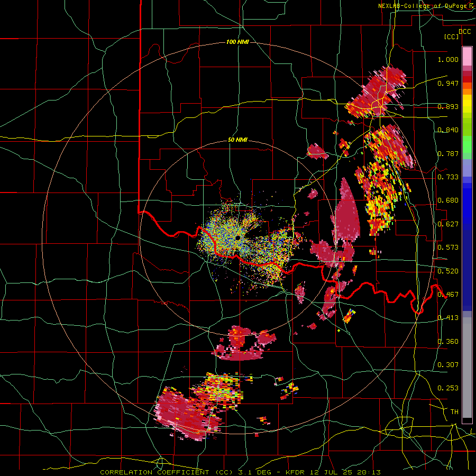Click the TH threshold legend label
Image resolution: width=476 pixels, height=476 pixels.
pos(454,412)
